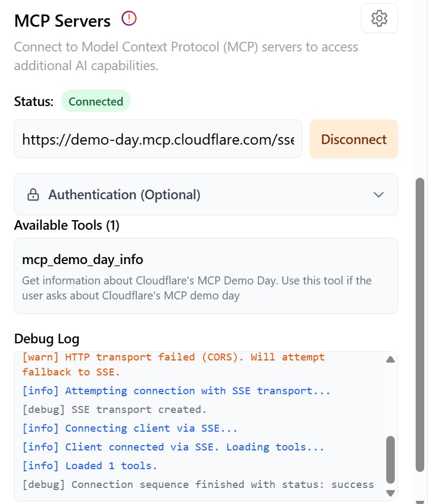Click the 'Loaded 1 tools.' log entry

89,465
